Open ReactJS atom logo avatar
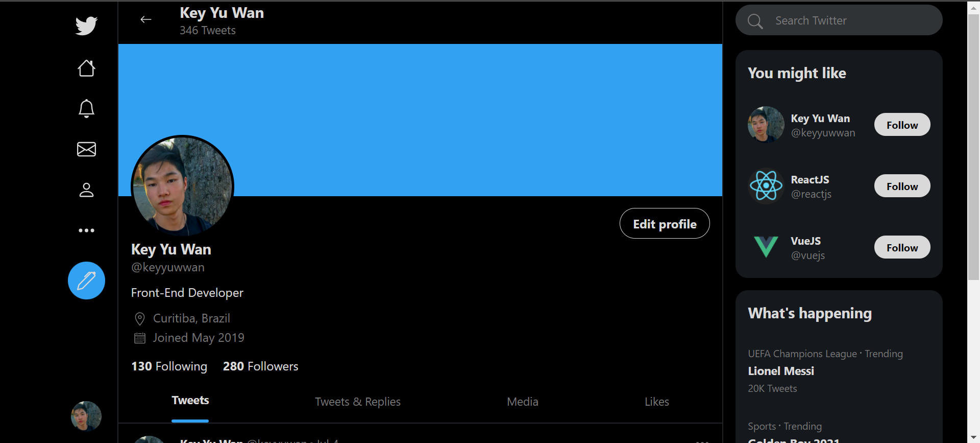 pos(766,185)
